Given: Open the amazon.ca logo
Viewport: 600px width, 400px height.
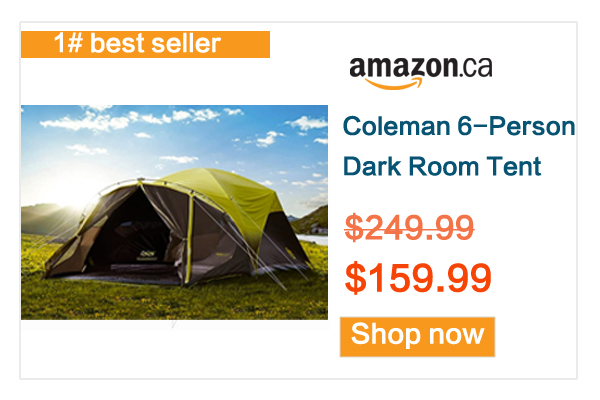Looking at the screenshot, I should click(x=421, y=73).
